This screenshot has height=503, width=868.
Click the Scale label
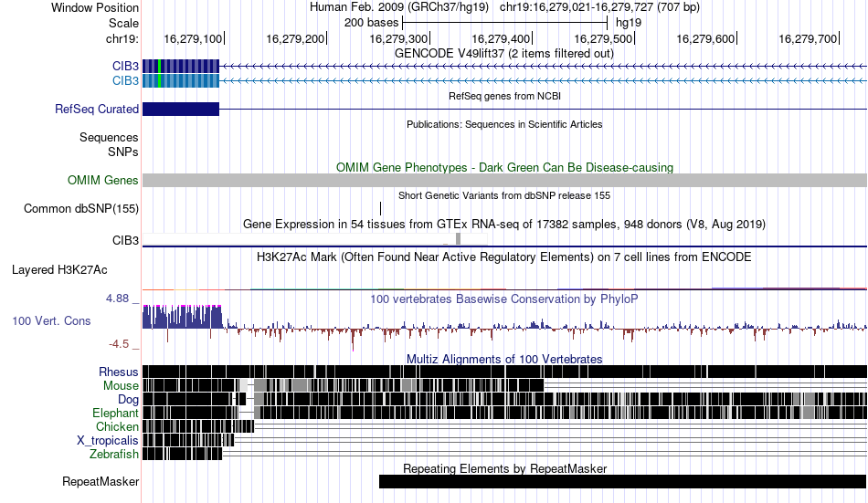(x=123, y=23)
